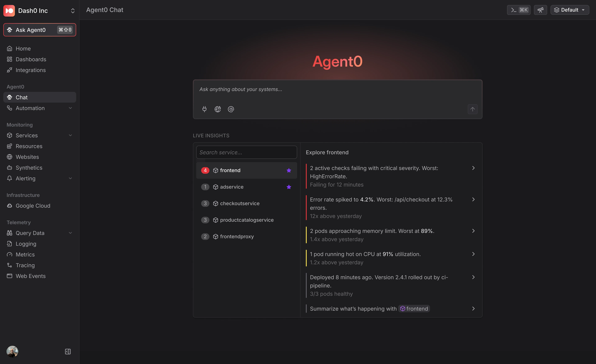Select productcatalogservice in service list
This screenshot has height=364, width=596.
pos(246,220)
